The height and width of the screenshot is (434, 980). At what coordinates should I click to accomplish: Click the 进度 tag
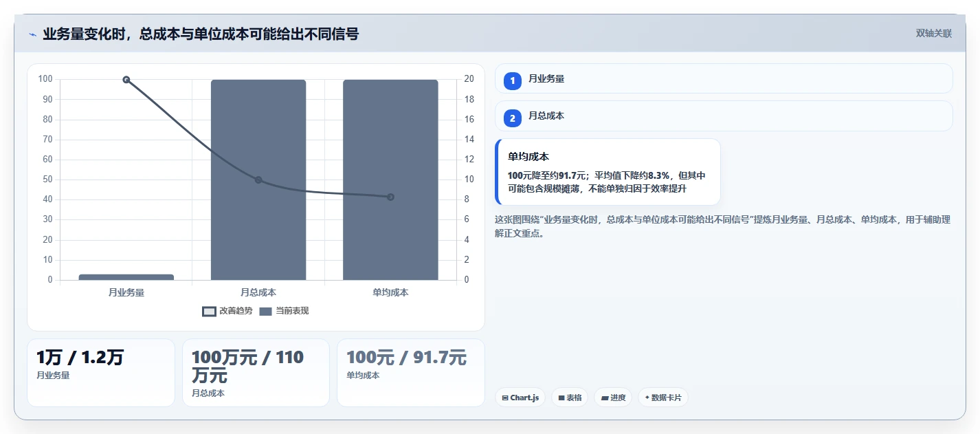coord(613,398)
